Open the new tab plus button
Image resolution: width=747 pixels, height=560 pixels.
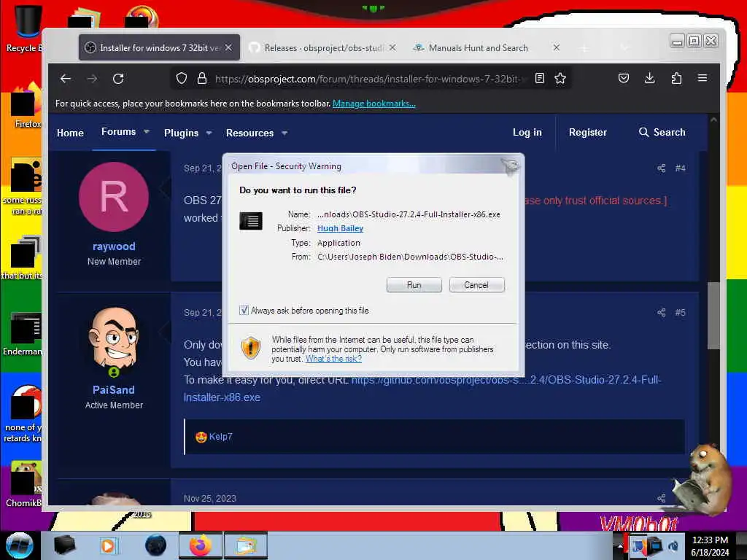click(584, 48)
